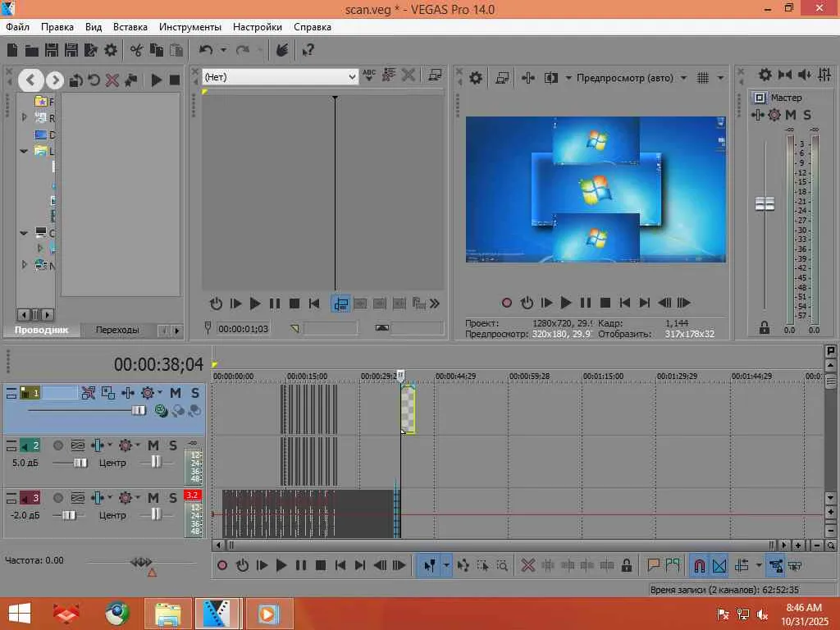Play in the trimmer window

255,304
